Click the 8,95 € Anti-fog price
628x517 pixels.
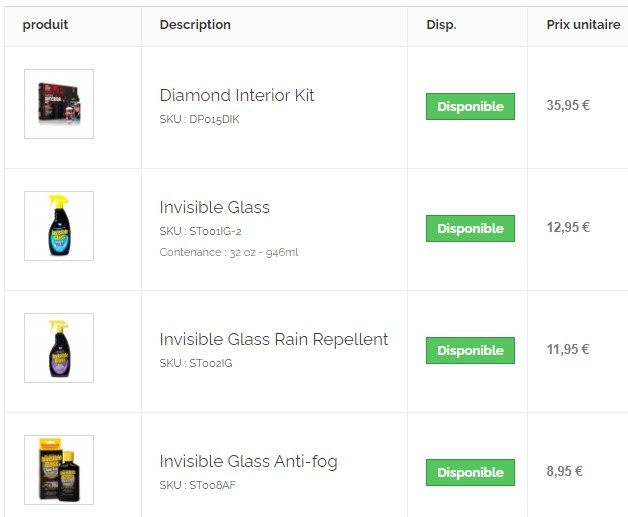tap(565, 472)
